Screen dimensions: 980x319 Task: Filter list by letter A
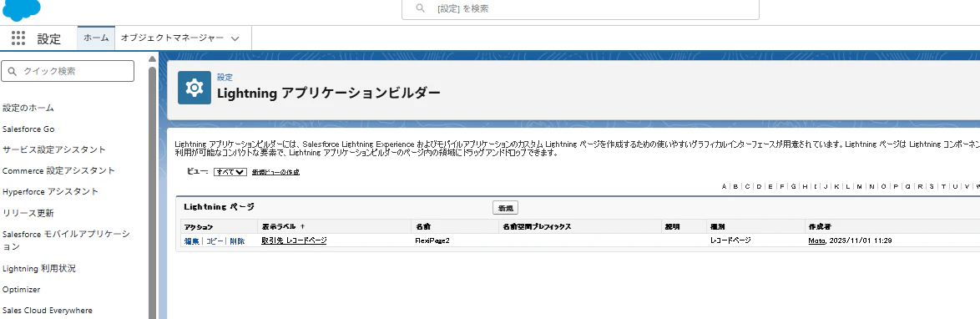pyautogui.click(x=724, y=186)
